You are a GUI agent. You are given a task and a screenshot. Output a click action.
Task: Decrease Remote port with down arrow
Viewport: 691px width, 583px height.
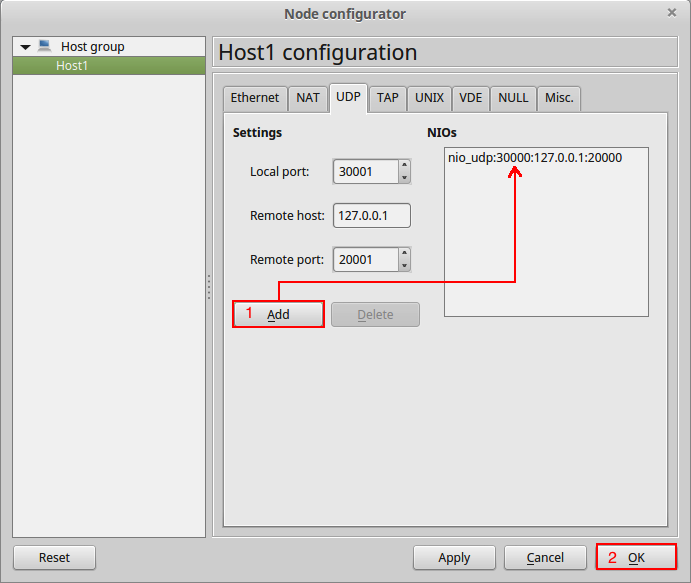(x=404, y=266)
